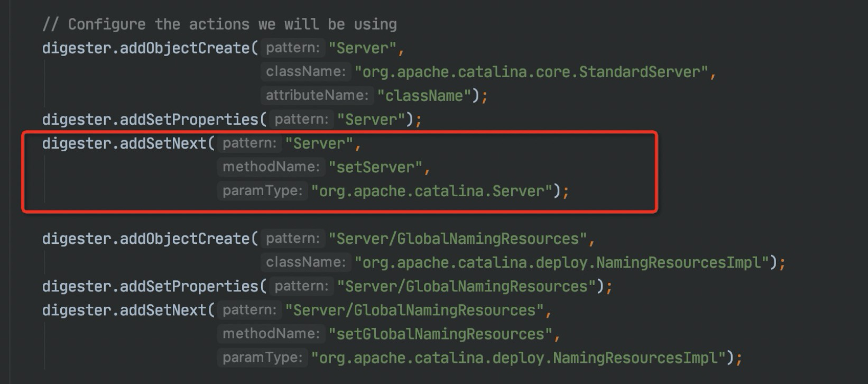Click the attributeName: parameter hint
This screenshot has height=384, width=868.
tap(317, 95)
